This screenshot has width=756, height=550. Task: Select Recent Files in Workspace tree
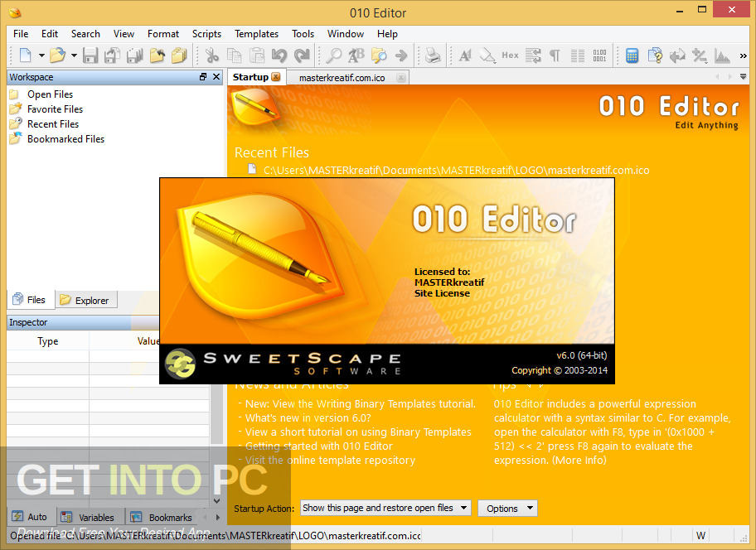[53, 124]
